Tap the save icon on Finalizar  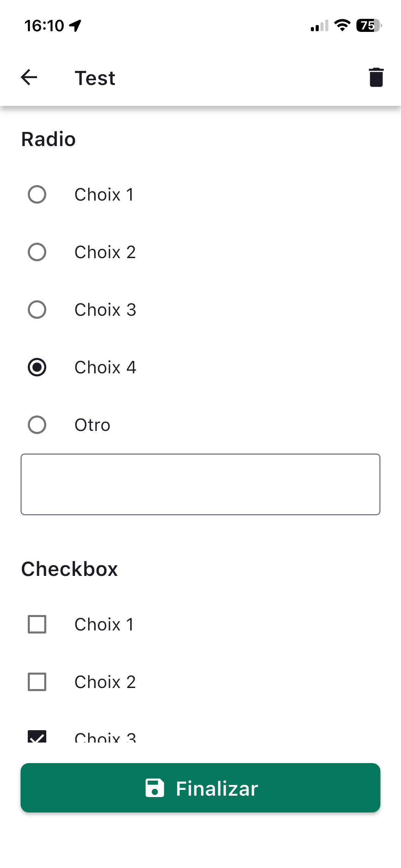[x=155, y=788]
